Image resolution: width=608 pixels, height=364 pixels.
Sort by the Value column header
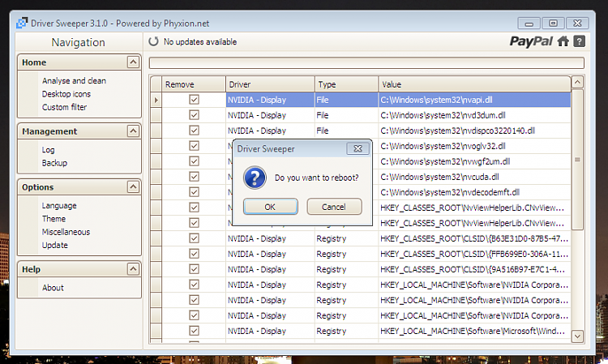[474, 84]
